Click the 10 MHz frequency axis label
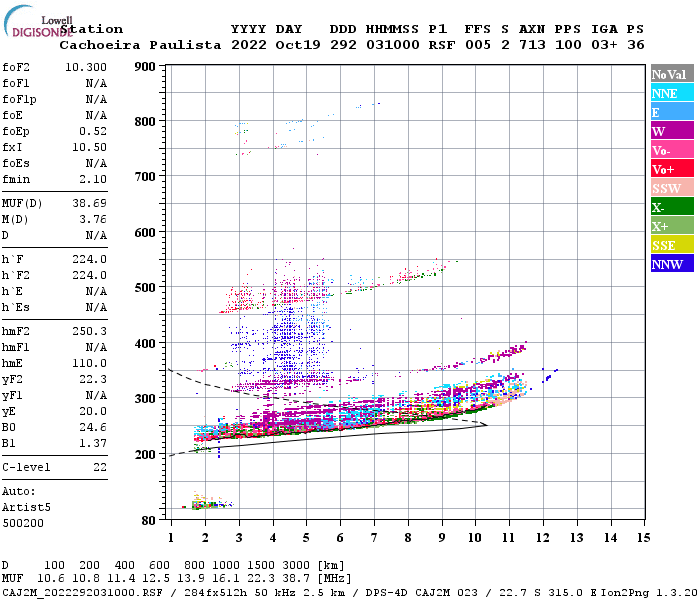The width and height of the screenshot is (700, 600). 475,538
